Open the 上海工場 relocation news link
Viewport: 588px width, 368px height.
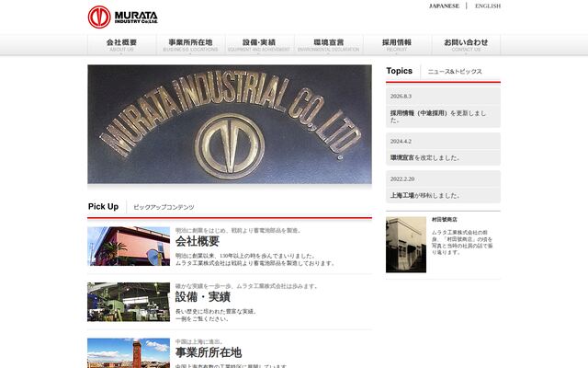(x=402, y=196)
